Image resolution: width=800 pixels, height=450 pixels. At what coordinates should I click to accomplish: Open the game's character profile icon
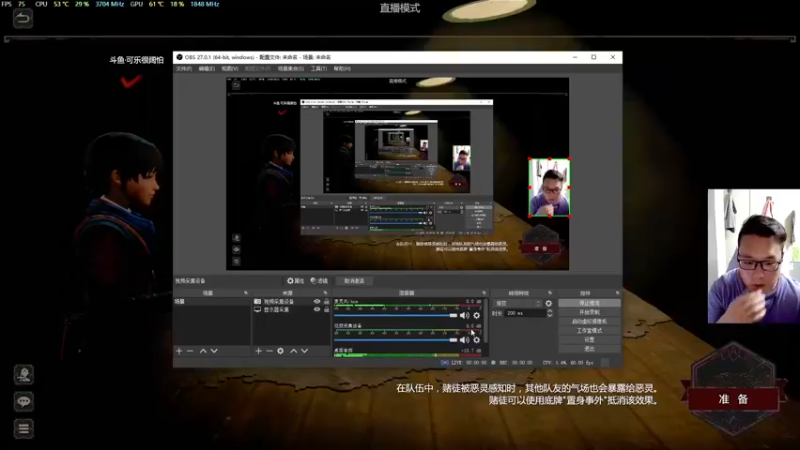click(23, 374)
